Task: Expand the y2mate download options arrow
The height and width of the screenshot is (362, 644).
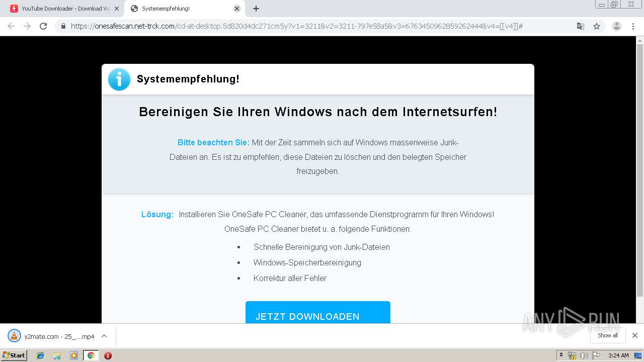Action: coord(104,336)
